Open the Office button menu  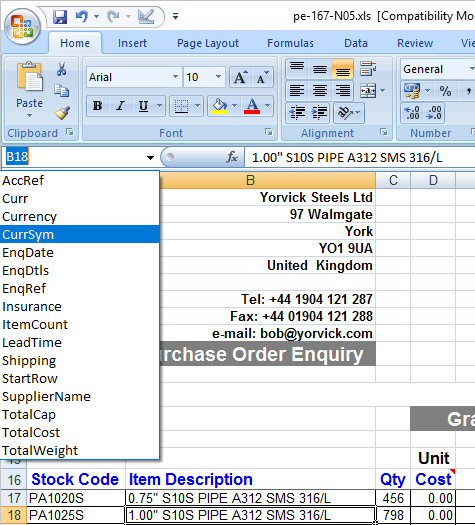22,27
